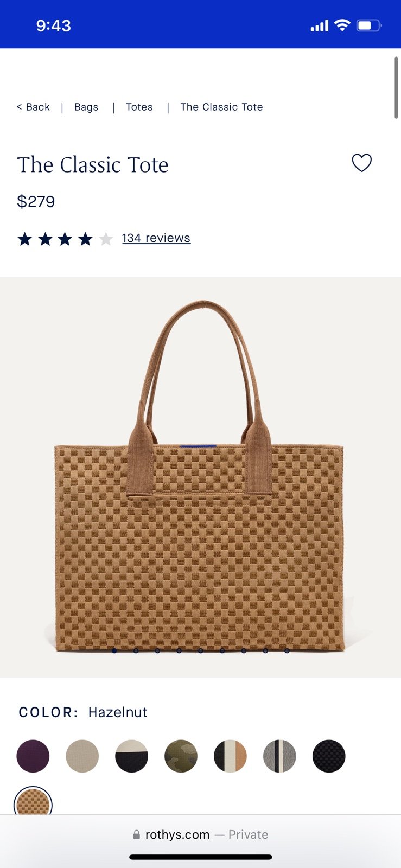Image resolution: width=401 pixels, height=868 pixels.
Task: Click the empty fifth rating star
Action: 106,239
